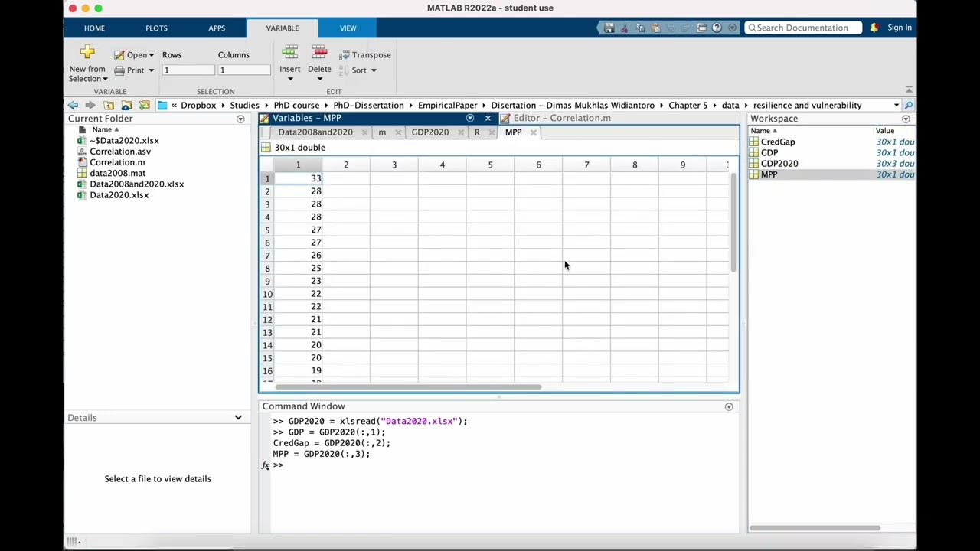The width and height of the screenshot is (980, 551).
Task: Click the Workspace horizontal scrollbar
Action: click(x=815, y=527)
